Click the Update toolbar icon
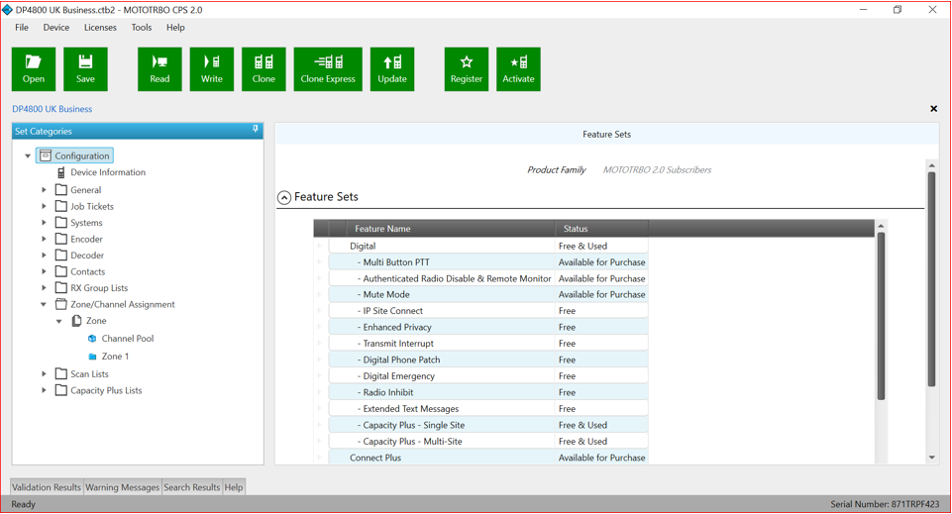 coord(392,69)
